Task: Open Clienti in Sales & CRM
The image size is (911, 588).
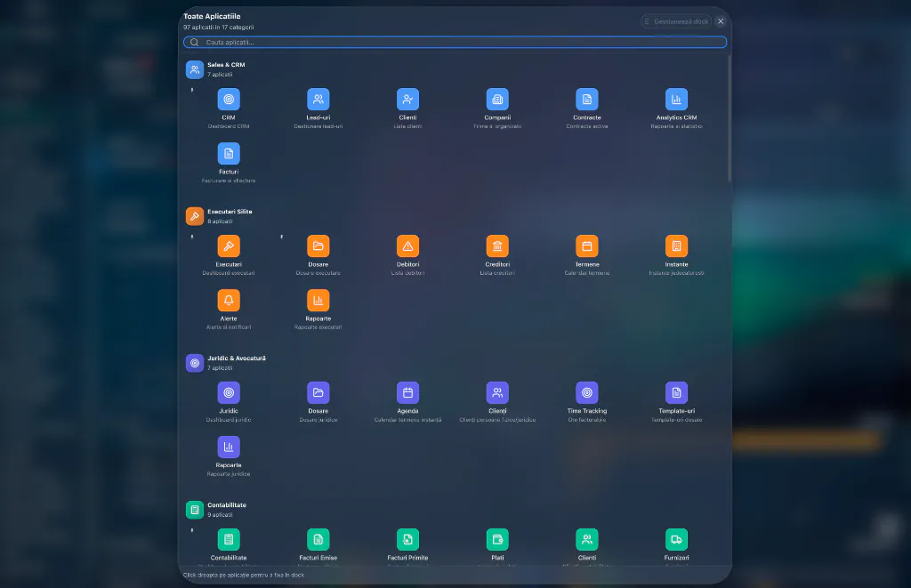Action: [x=407, y=100]
